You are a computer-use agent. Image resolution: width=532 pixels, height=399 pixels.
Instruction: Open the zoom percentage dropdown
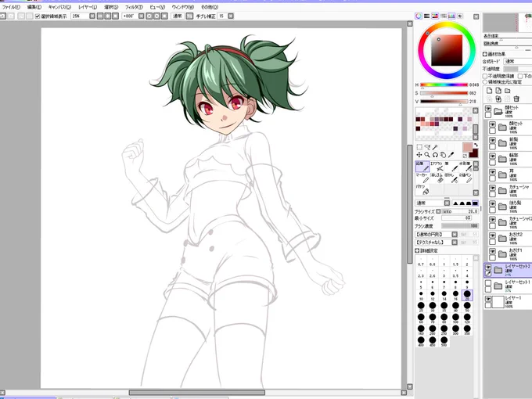pos(92,16)
